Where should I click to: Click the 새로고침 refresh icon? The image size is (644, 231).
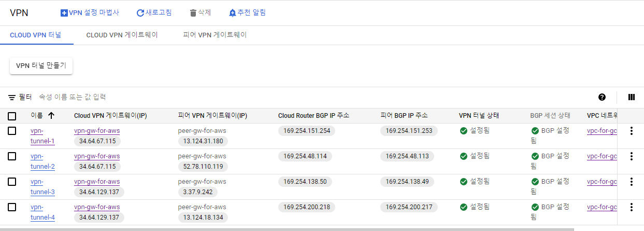click(x=140, y=13)
